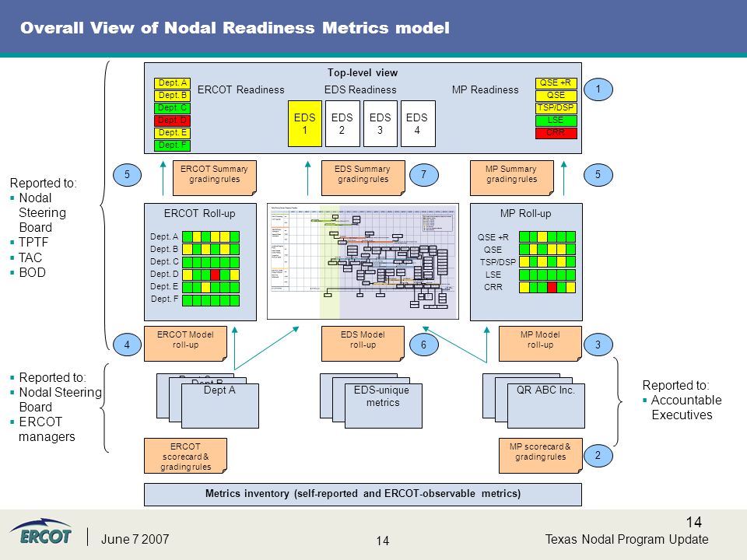Image resolution: width=747 pixels, height=560 pixels.
Task: Click the Top-level view heading
Action: (x=363, y=73)
